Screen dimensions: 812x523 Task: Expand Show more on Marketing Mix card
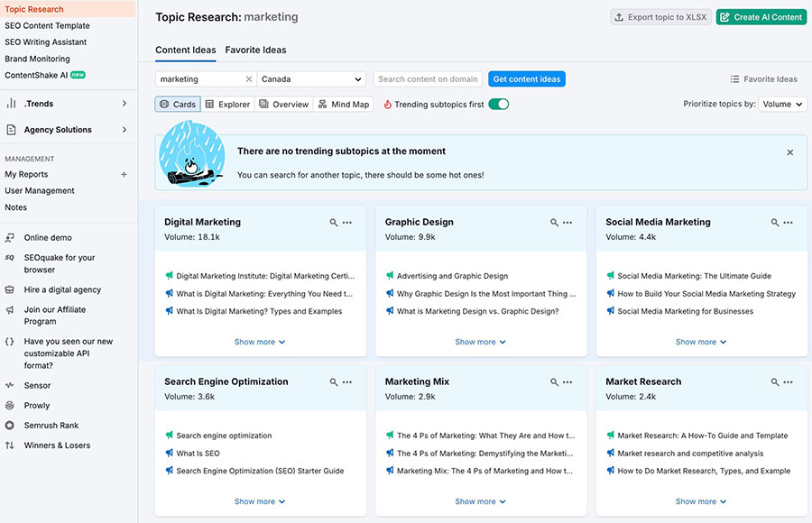click(481, 501)
